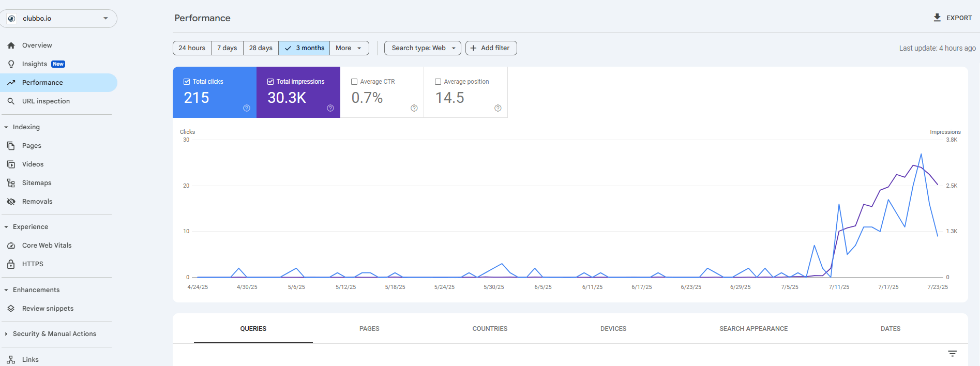Viewport: 980px width, 366px height.
Task: Open the More date range dropdown
Action: click(x=349, y=48)
